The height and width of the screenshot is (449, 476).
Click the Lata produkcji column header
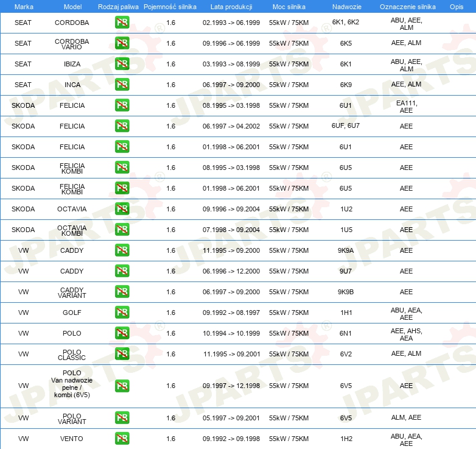click(231, 7)
